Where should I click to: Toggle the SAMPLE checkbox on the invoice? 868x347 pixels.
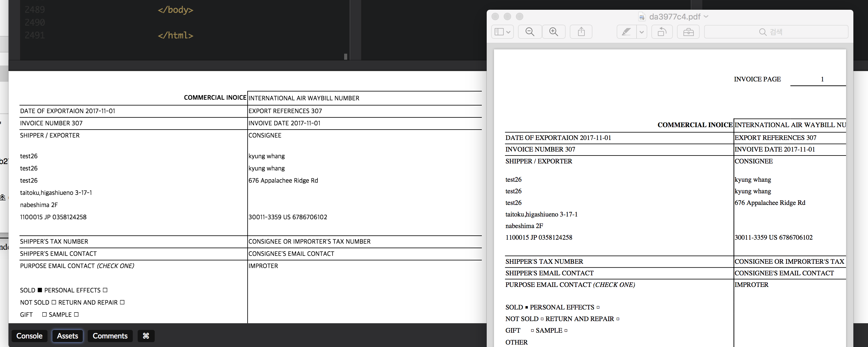(77, 314)
